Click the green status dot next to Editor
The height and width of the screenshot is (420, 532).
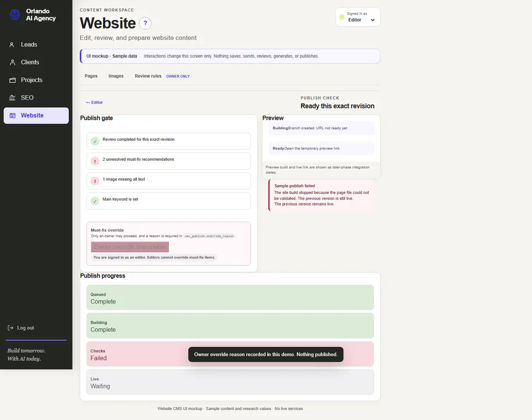pos(342,17)
